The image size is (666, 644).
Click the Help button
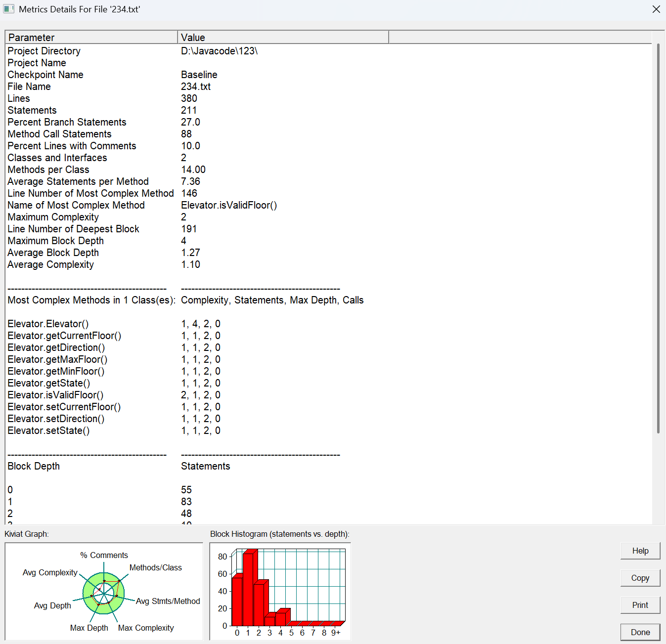tap(640, 551)
